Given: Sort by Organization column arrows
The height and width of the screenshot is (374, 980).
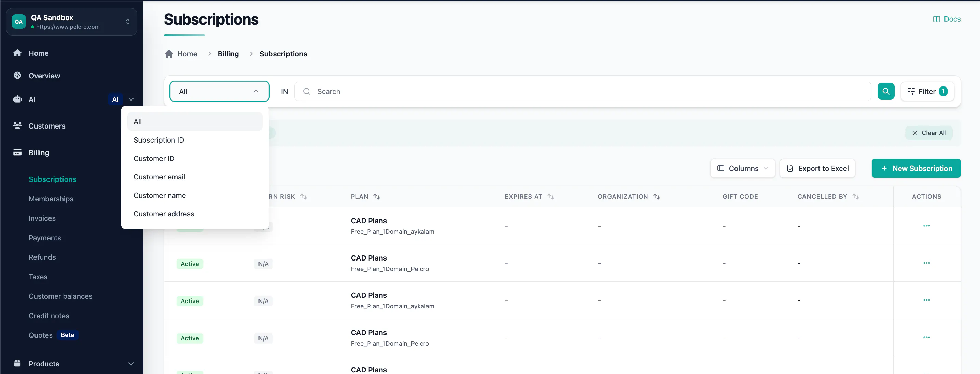Looking at the screenshot, I should click(656, 197).
